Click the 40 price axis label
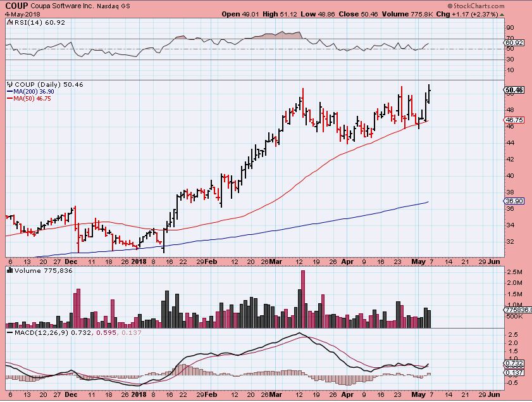 coord(510,175)
